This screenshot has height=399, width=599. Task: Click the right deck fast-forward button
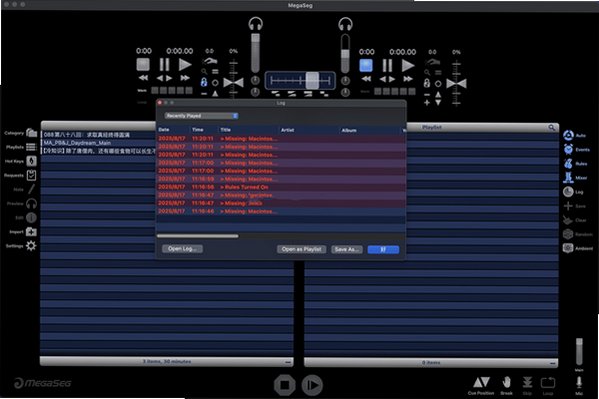tap(408, 79)
